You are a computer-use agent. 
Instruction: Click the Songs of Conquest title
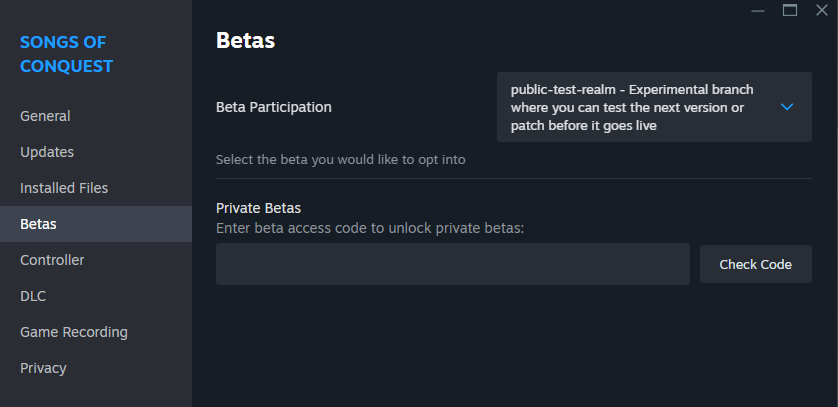point(66,54)
